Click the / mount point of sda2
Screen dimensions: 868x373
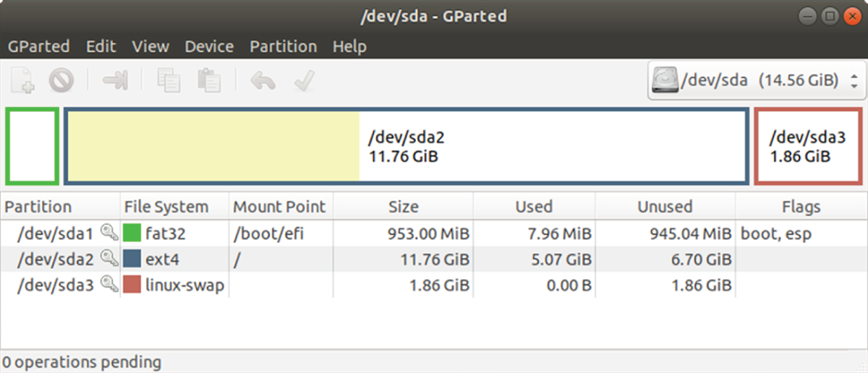237,259
